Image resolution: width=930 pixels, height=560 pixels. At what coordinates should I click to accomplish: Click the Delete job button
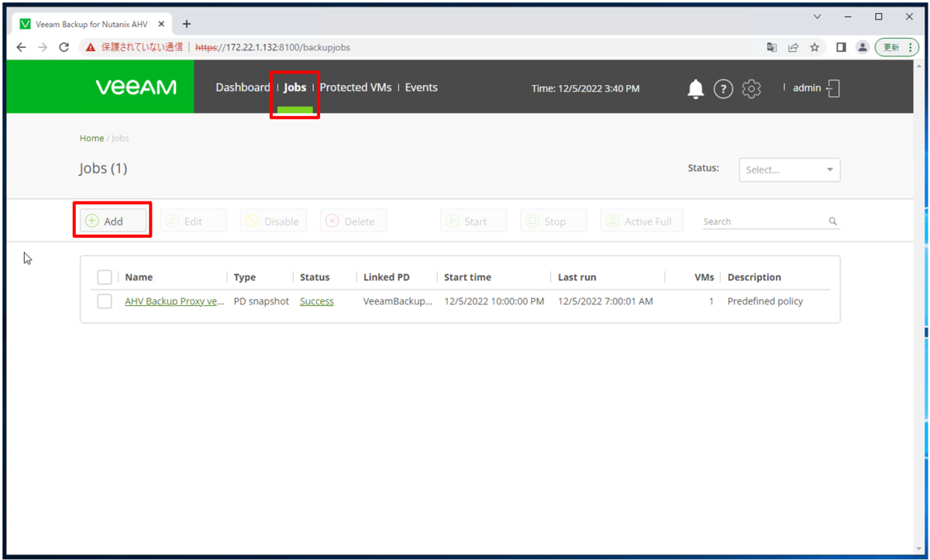point(353,221)
